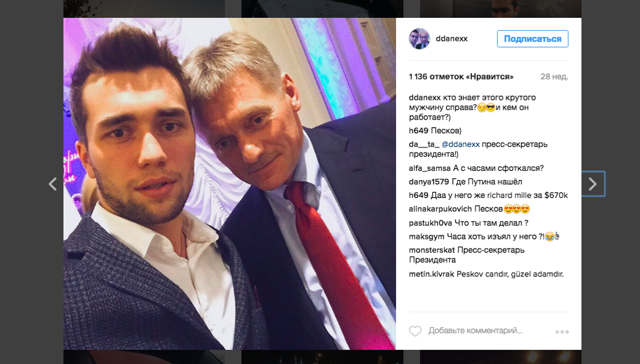Open da__ta_ commenter profile
Image resolution: width=640 pixels, height=364 pixels.
tap(424, 144)
